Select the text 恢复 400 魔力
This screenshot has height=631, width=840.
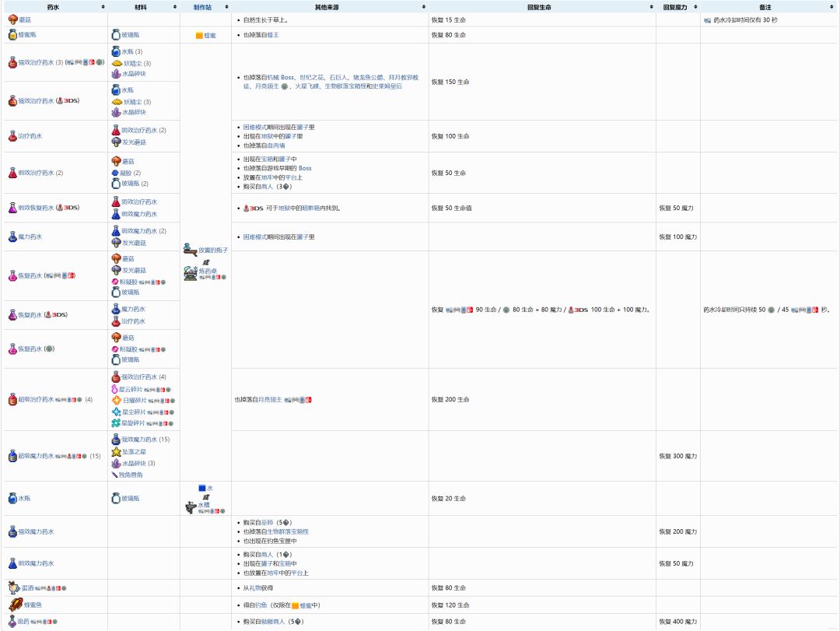(678, 622)
